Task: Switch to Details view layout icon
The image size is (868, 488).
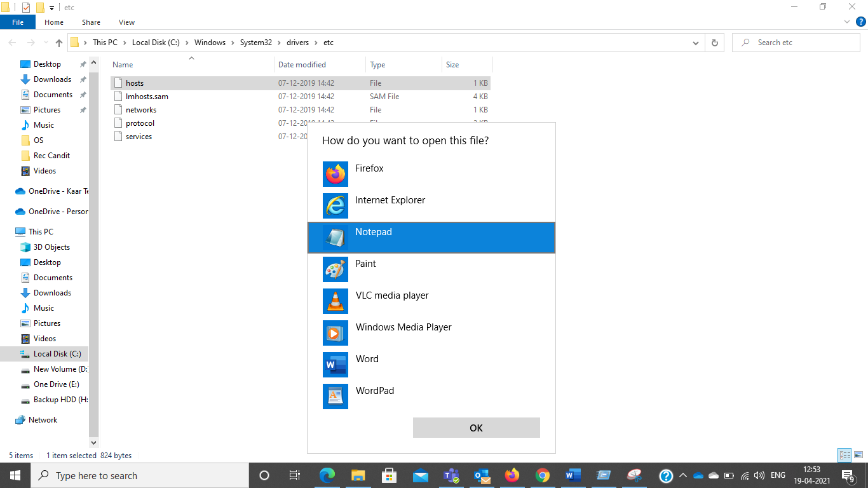Action: pyautogui.click(x=844, y=455)
